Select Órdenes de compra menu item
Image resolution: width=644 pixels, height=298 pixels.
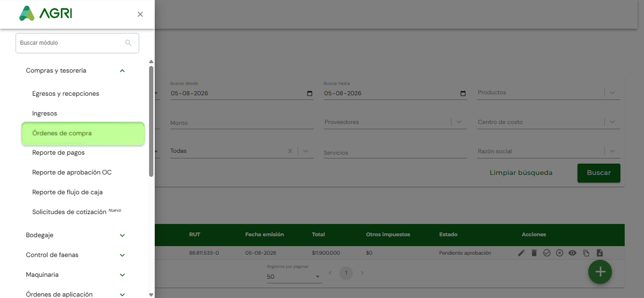pos(83,133)
